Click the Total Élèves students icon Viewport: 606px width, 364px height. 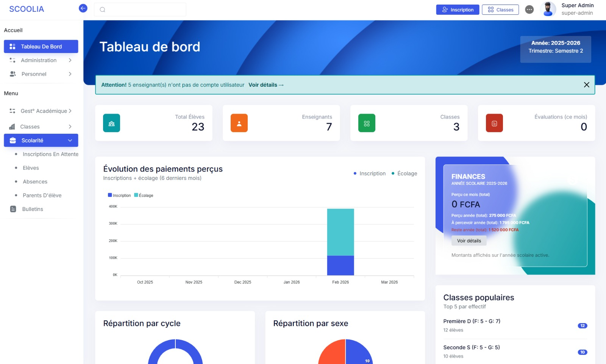(111, 123)
